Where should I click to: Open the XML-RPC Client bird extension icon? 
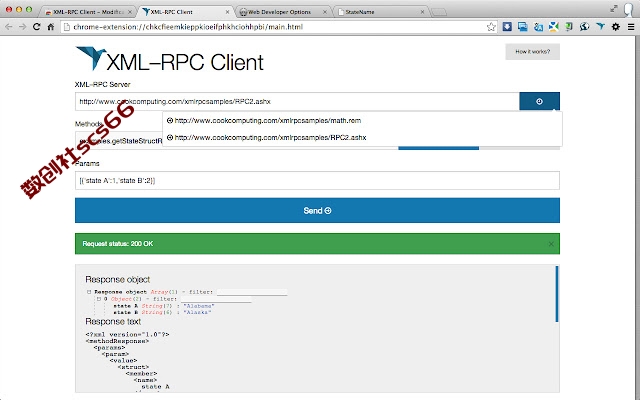[x=600, y=27]
